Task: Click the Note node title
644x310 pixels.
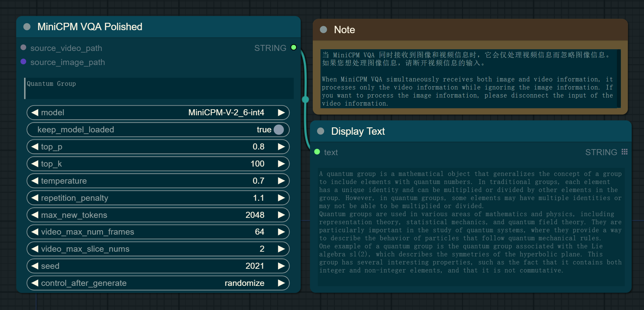Action: 344,30
